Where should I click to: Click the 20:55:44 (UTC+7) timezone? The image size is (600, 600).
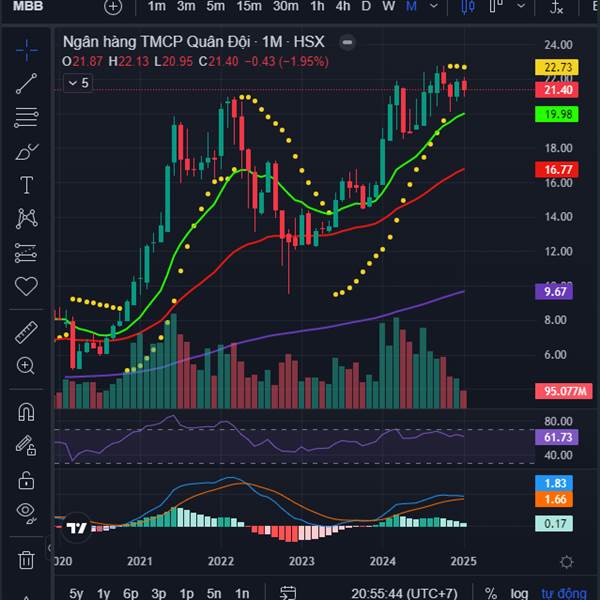[404, 593]
